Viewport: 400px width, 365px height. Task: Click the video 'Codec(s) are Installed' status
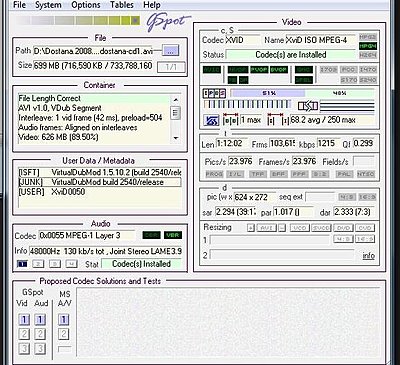291,55
